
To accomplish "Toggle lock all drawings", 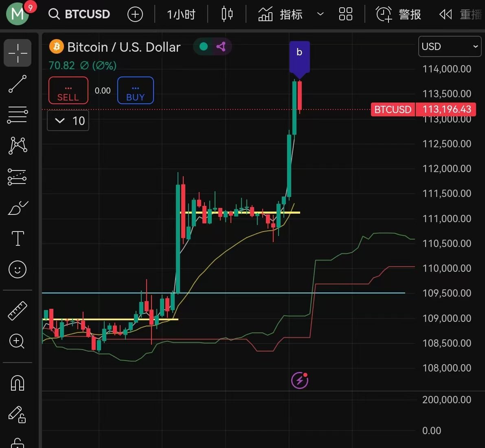I will pos(18,443).
